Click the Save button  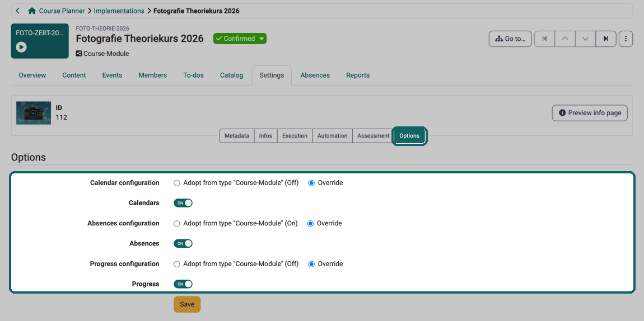point(187,304)
